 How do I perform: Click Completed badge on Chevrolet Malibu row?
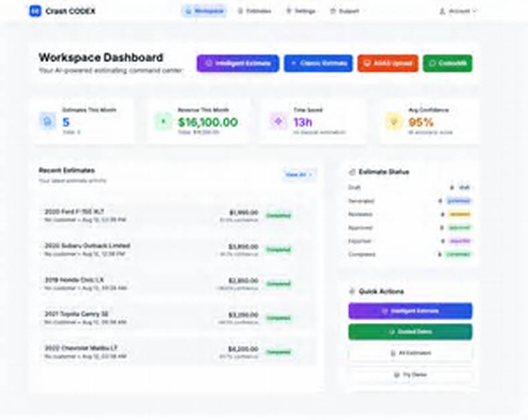pos(278,352)
